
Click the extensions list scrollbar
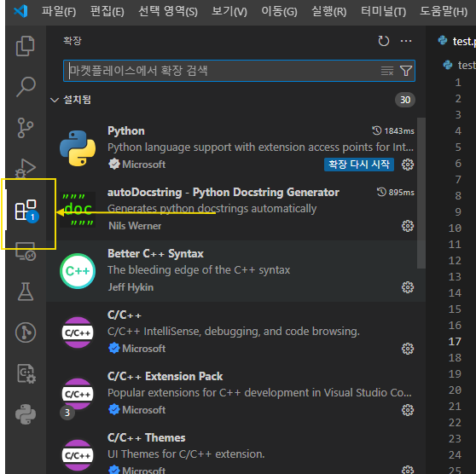coord(421,193)
